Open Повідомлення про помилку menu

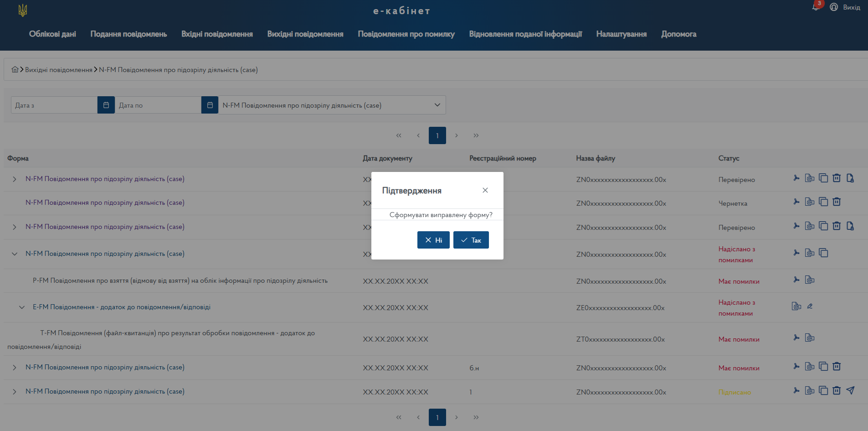pos(406,34)
